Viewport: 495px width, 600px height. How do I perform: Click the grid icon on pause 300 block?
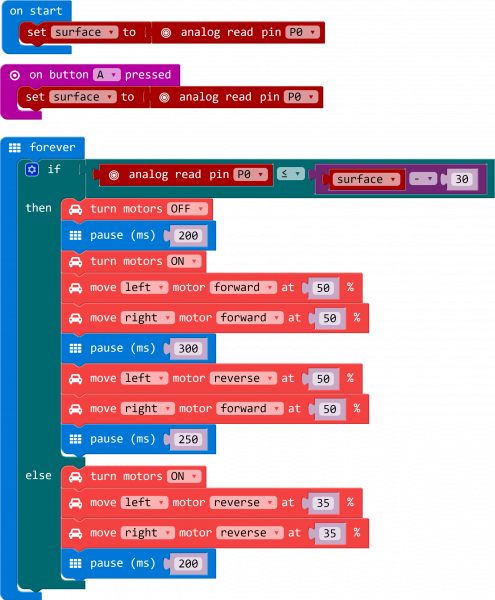tap(75, 348)
